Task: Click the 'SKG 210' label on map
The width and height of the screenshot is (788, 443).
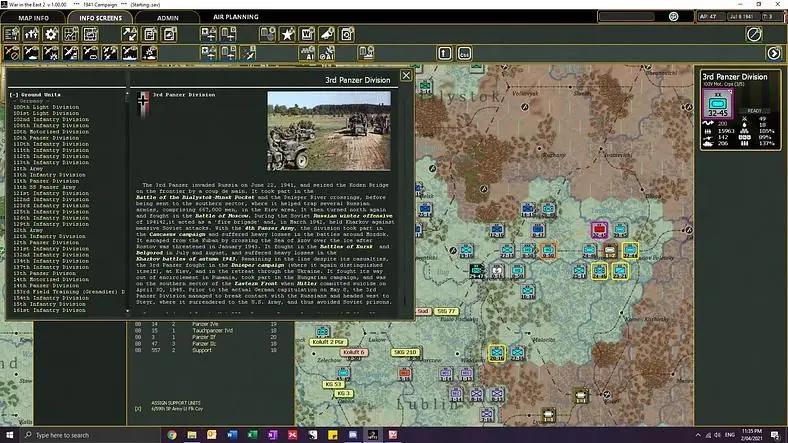Action: (405, 353)
